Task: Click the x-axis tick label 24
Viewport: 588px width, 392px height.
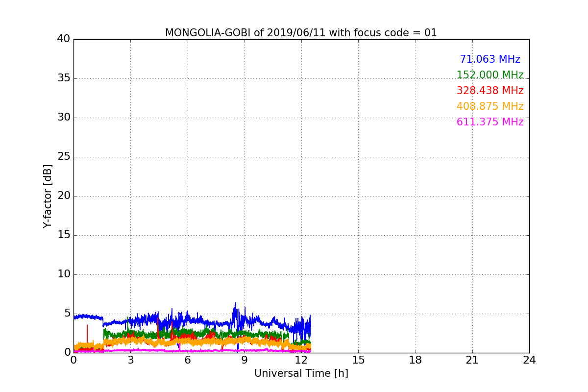Action: tap(529, 360)
